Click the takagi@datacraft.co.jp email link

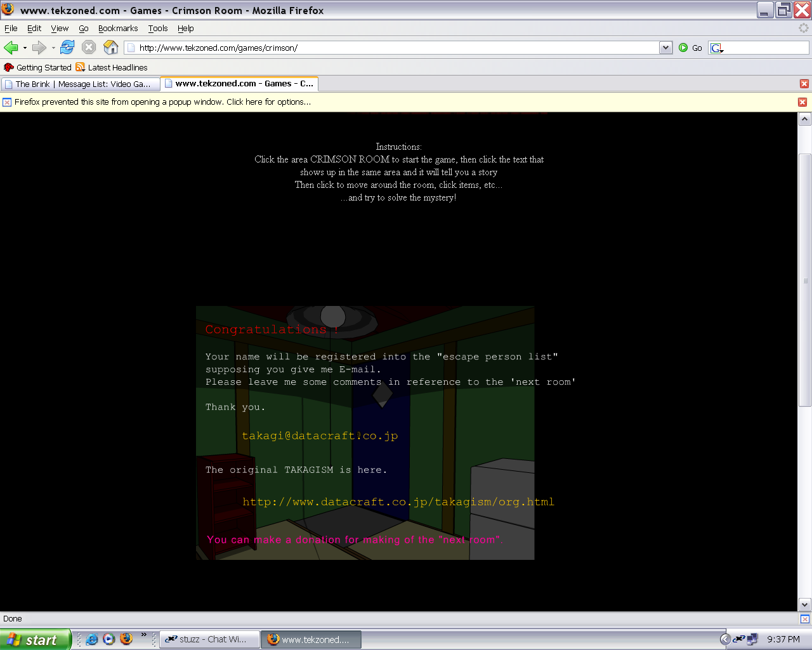tap(320, 435)
